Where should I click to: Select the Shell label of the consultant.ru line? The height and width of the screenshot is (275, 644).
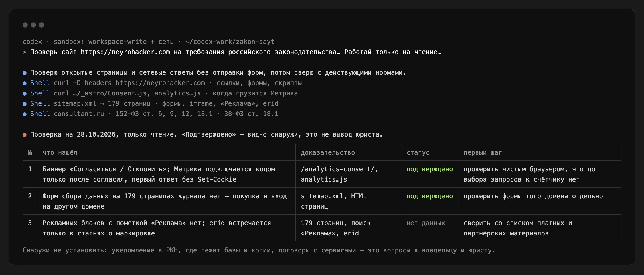40,114
